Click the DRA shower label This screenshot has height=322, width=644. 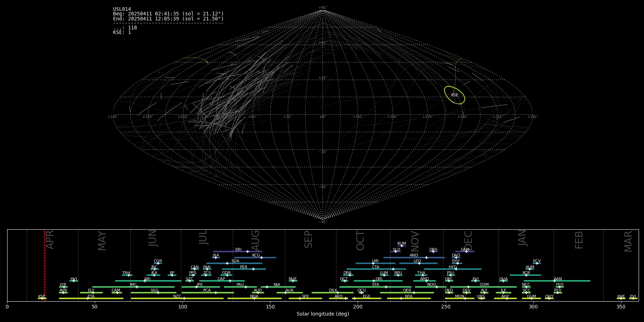[x=347, y=273]
